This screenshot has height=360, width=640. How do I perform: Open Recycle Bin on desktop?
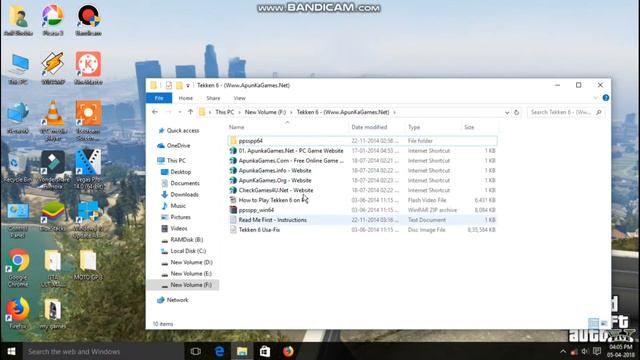[18, 167]
